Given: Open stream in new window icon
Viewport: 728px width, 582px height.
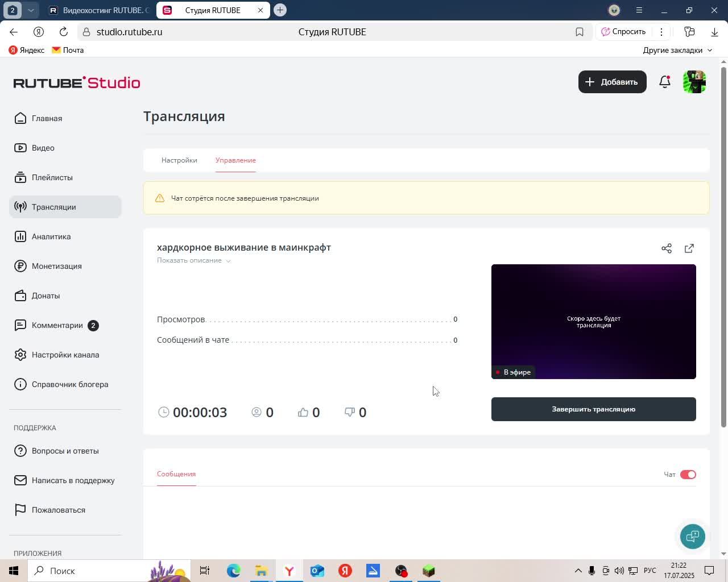Looking at the screenshot, I should tap(689, 248).
